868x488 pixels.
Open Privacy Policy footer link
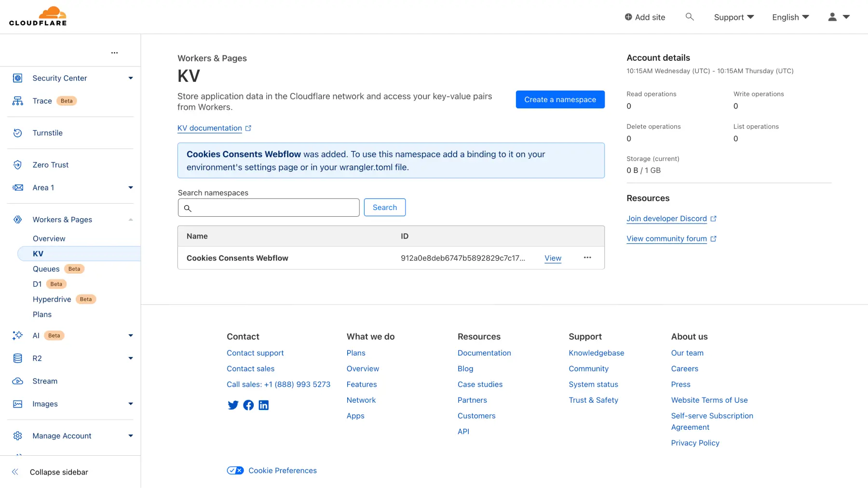point(695,443)
